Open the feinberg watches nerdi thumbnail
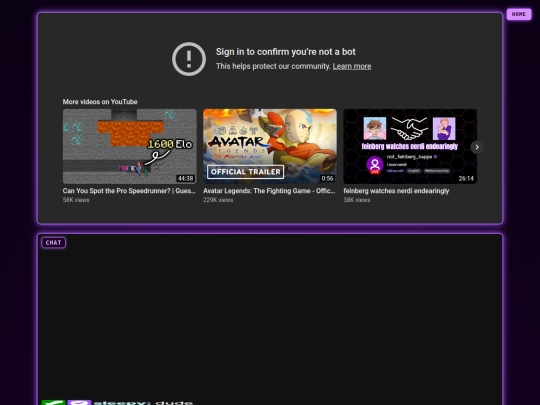This screenshot has height=405, width=540. (410, 146)
